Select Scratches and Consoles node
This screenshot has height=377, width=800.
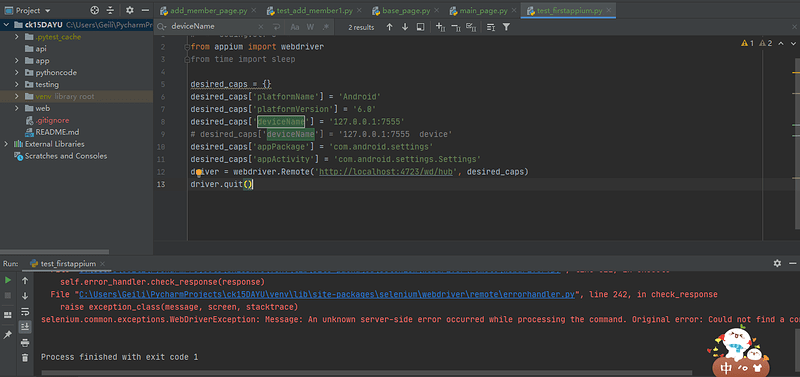66,156
